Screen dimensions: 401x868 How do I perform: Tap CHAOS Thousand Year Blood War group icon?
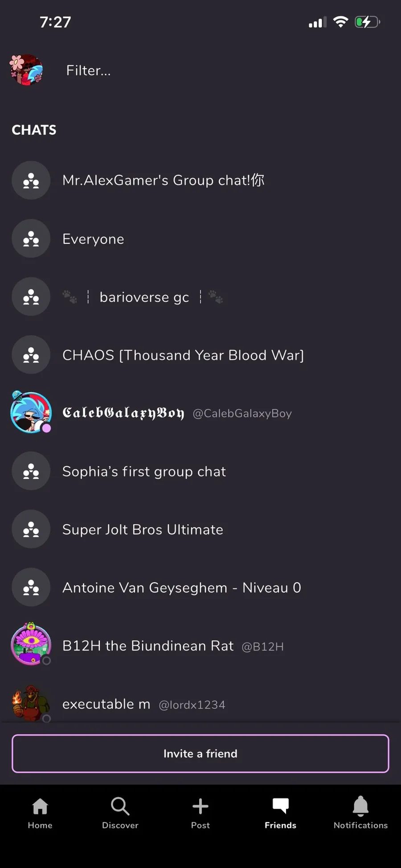[31, 355]
